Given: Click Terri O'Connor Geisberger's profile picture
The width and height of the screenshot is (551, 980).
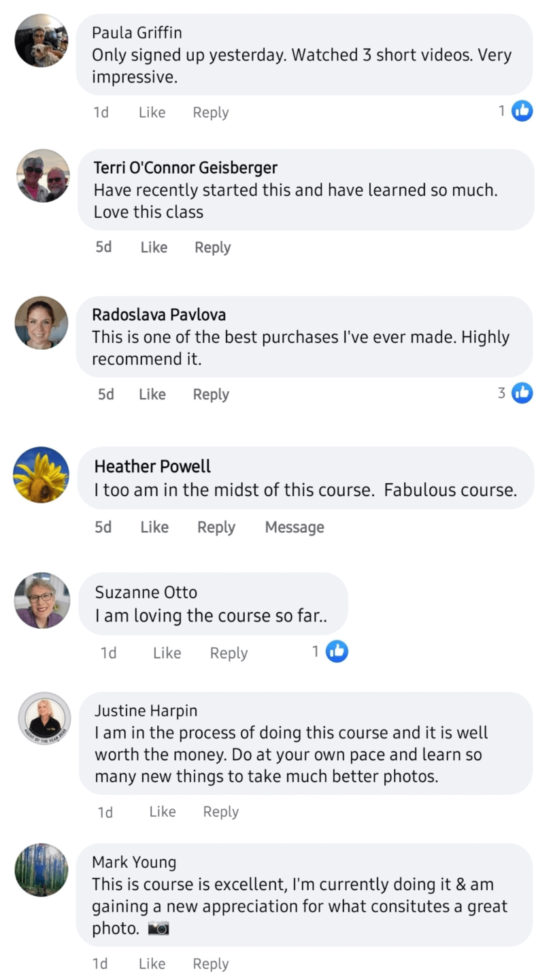Looking at the screenshot, I should click(x=43, y=176).
